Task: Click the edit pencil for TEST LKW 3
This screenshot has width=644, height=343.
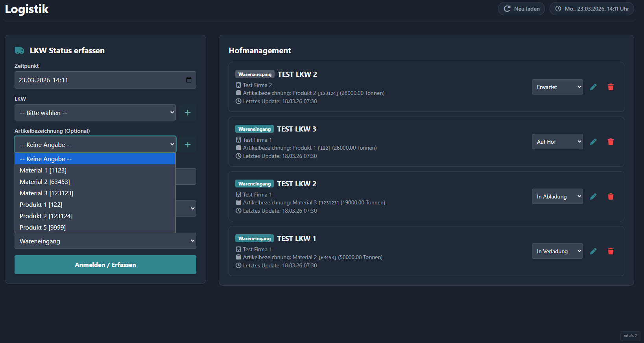Action: [593, 142]
